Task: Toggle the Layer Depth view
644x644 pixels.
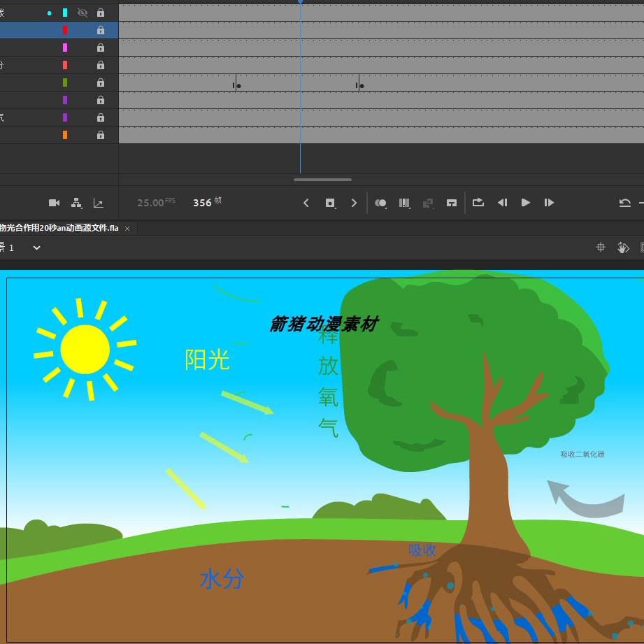Action: [98, 203]
